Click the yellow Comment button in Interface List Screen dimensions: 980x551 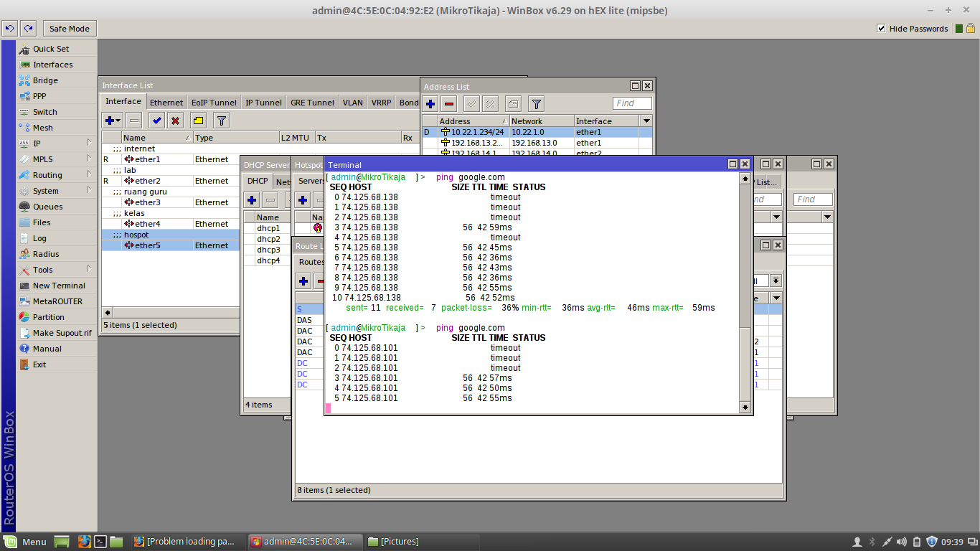click(199, 121)
